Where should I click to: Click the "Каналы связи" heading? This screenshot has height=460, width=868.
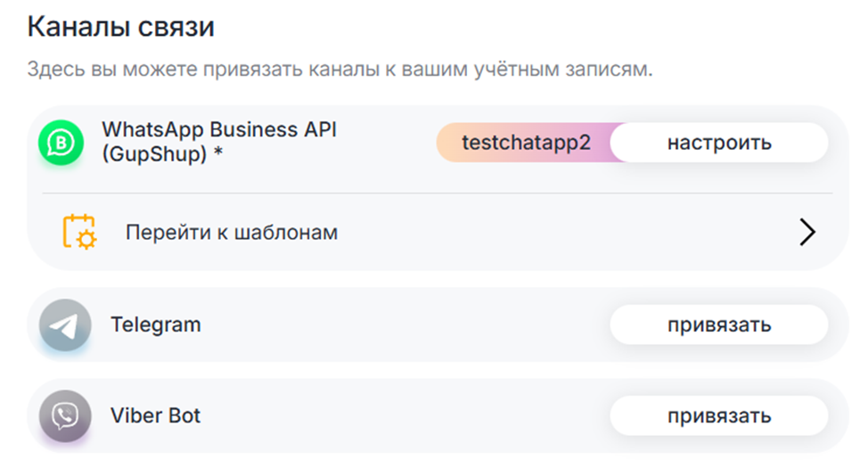121,27
